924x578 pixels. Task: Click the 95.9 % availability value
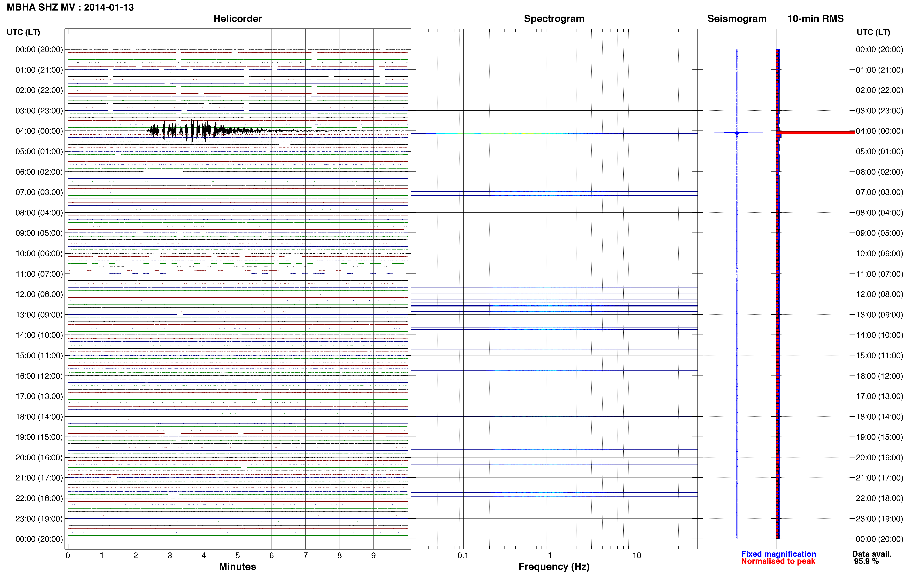[x=866, y=561]
